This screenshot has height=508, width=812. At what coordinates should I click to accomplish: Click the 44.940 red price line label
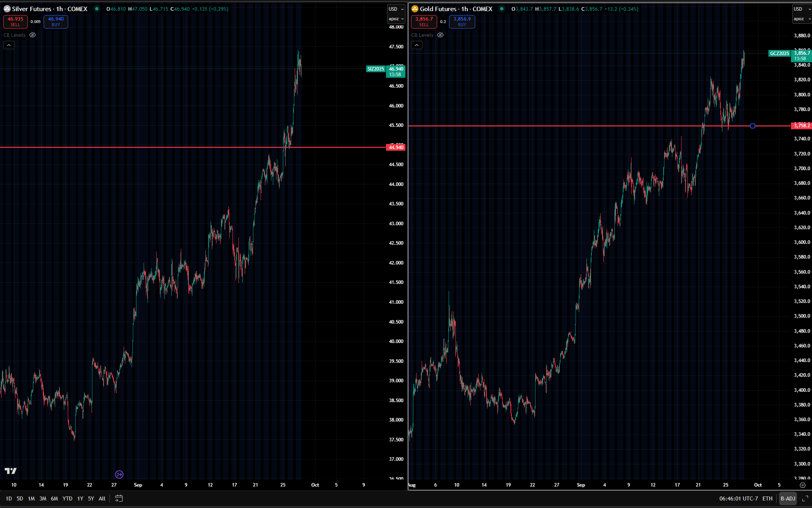click(x=396, y=148)
